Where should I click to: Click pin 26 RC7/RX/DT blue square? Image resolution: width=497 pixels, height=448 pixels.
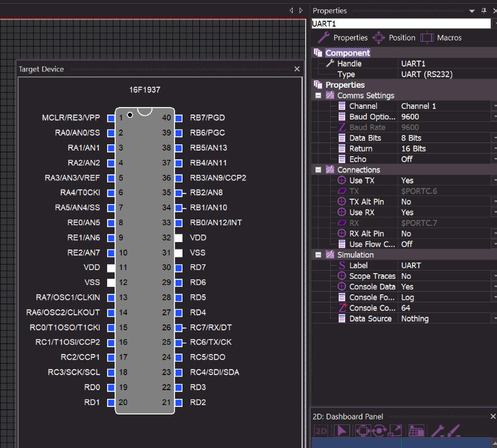coord(179,328)
